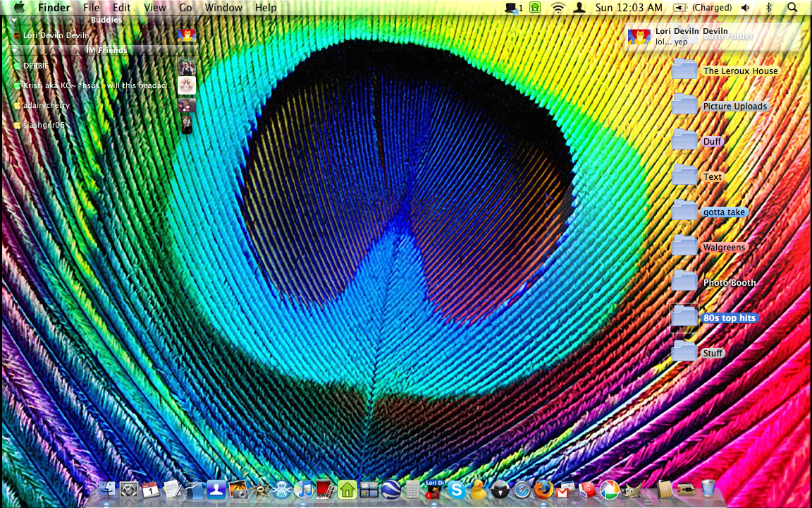Open the Go menu
812x508 pixels.
pos(185,7)
